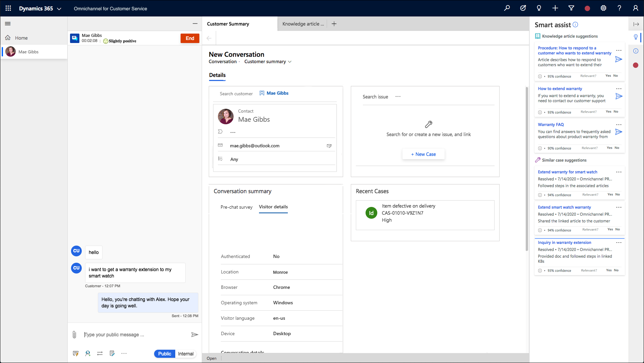Viewport: 644px width, 363px height.
Task: Click the End conversation button
Action: pos(189,38)
